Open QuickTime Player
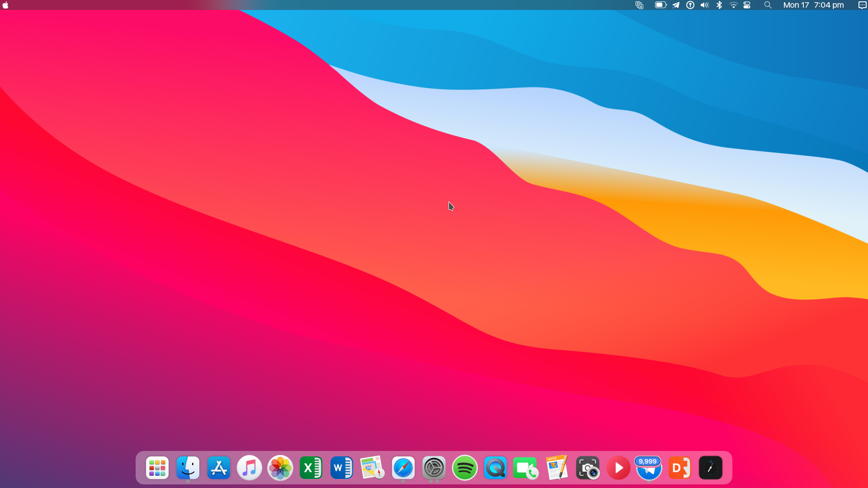The image size is (868, 488). point(495,468)
